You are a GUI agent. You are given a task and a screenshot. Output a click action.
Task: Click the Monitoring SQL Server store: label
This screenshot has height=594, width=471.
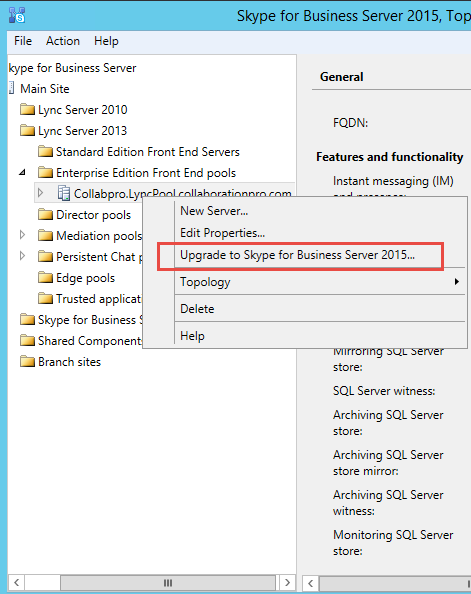tap(393, 542)
